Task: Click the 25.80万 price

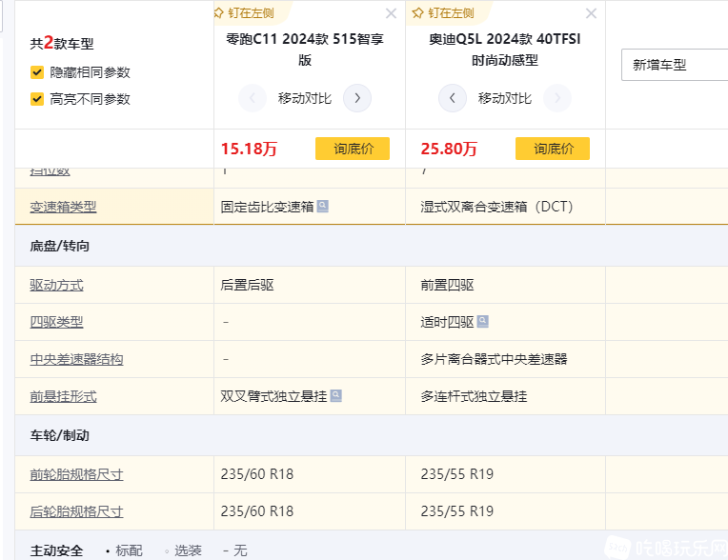Action: (449, 149)
